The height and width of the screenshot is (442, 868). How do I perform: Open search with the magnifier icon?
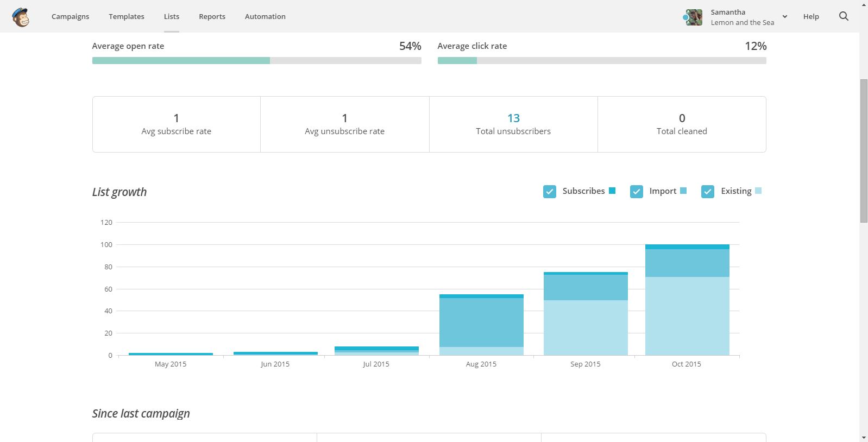click(844, 16)
